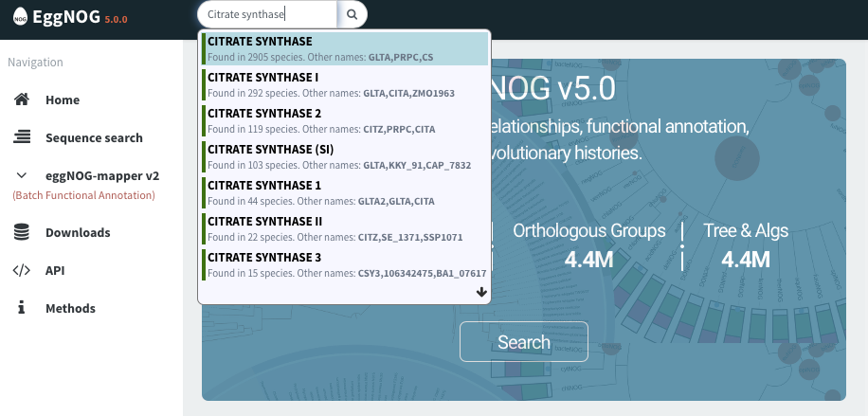Click the large Search button on banner
The image size is (868, 416).
click(x=524, y=342)
